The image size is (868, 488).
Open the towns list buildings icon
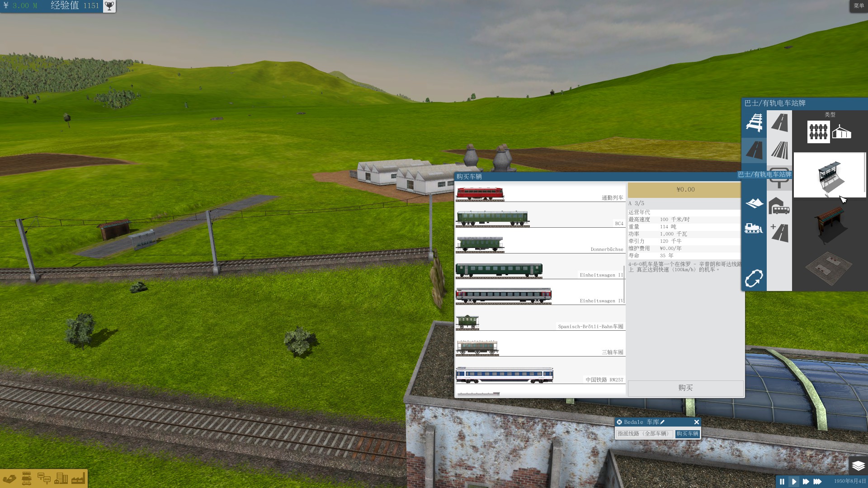(61, 479)
